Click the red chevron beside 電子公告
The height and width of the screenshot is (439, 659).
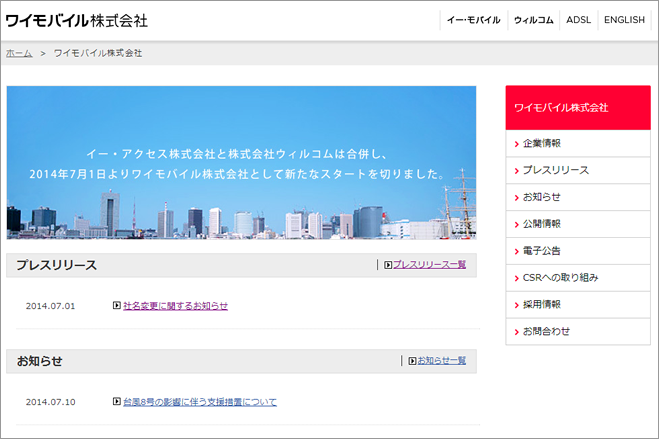tap(517, 252)
